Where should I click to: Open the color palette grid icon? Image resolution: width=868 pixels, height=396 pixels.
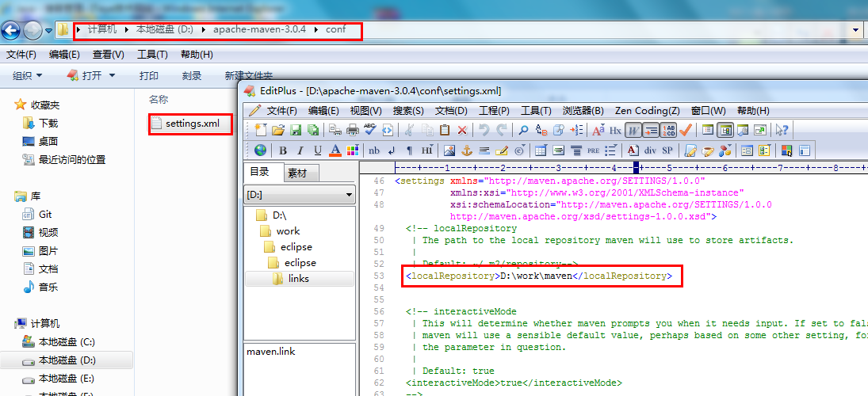point(353,150)
